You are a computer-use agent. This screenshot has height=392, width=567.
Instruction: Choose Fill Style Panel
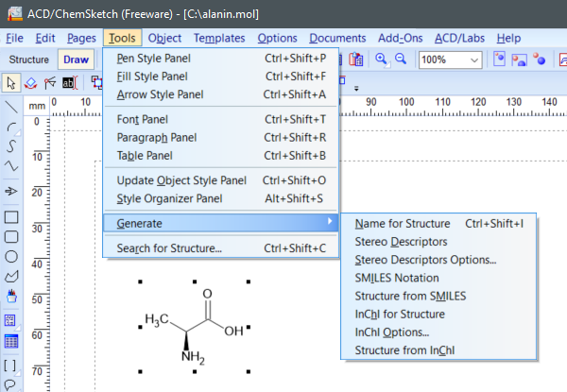pyautogui.click(x=221, y=77)
